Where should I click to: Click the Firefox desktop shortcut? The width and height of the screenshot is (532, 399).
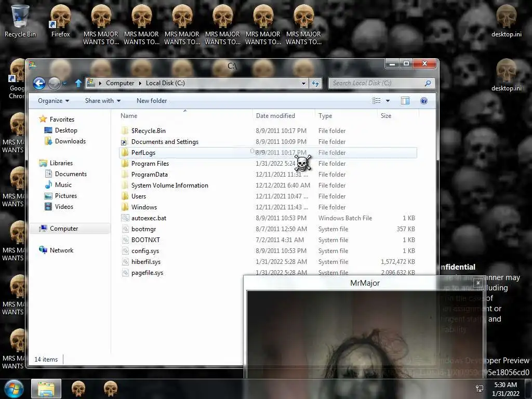60,21
